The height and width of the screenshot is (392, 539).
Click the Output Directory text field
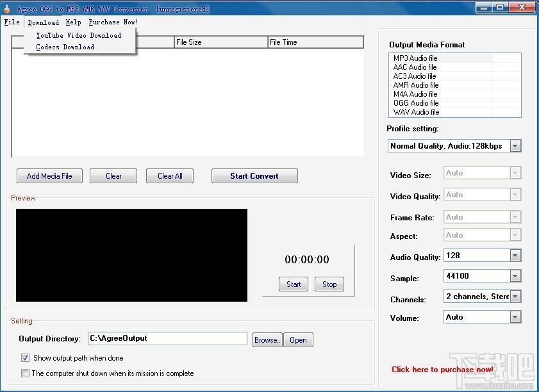(167, 338)
